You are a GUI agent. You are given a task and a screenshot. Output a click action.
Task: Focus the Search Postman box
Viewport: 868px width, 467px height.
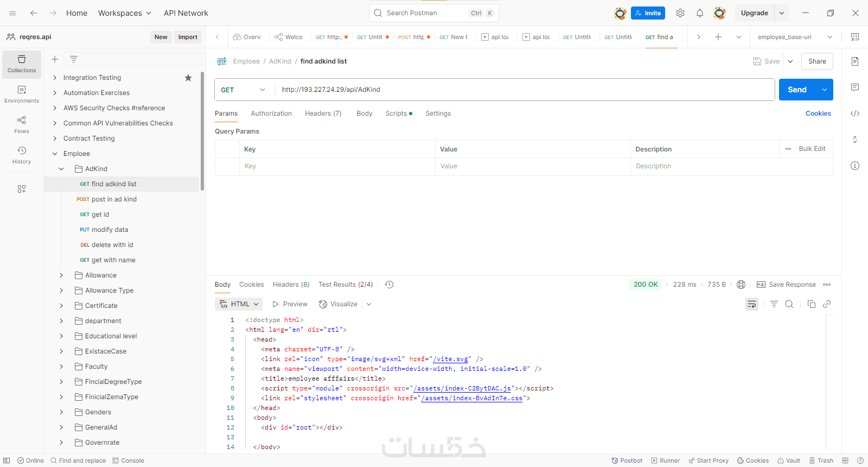pyautogui.click(x=434, y=13)
